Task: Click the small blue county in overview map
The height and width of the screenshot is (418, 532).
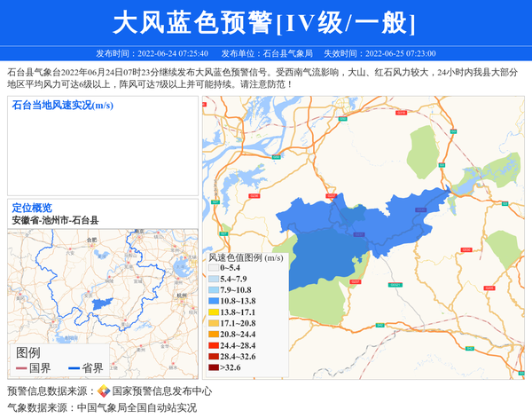Action: 102,304
